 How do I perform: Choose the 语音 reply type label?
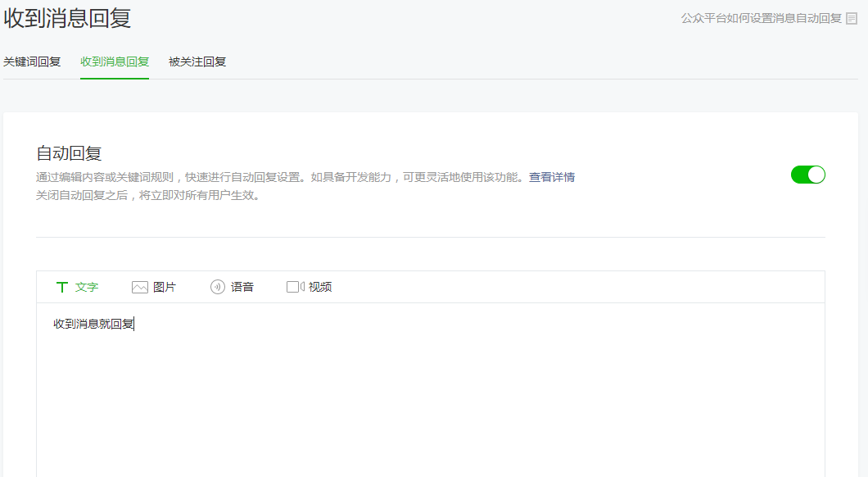[x=242, y=287]
